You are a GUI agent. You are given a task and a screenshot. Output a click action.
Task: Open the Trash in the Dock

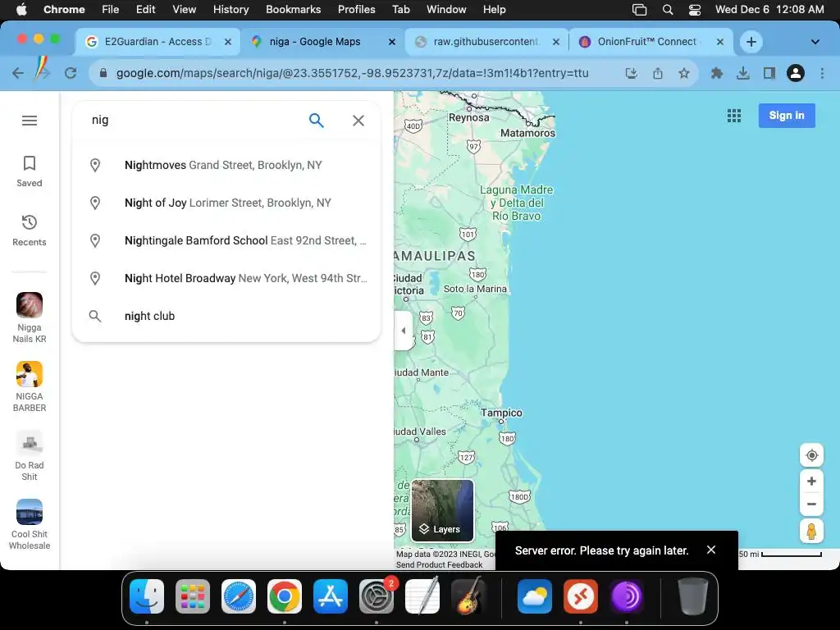click(692, 596)
